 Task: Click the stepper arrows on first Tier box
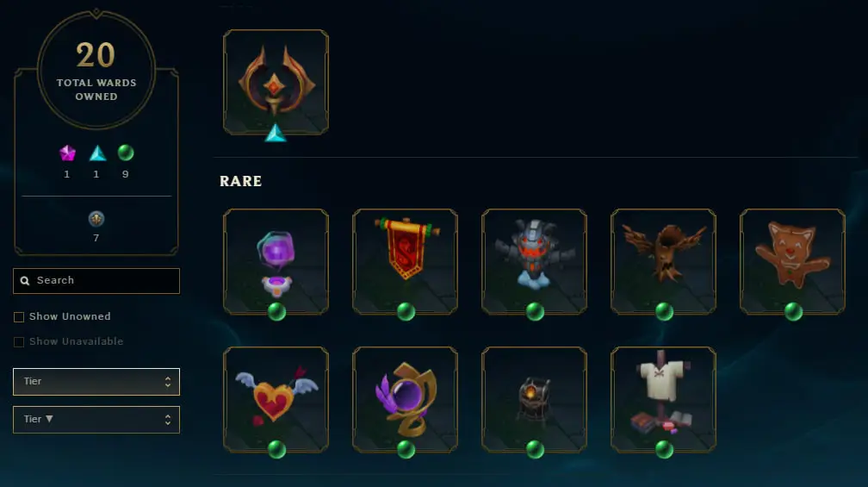[x=168, y=382]
